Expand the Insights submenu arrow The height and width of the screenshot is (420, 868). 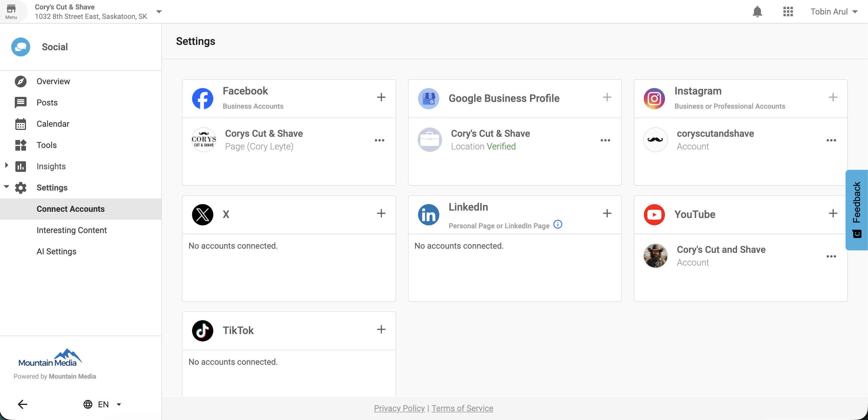tap(6, 165)
